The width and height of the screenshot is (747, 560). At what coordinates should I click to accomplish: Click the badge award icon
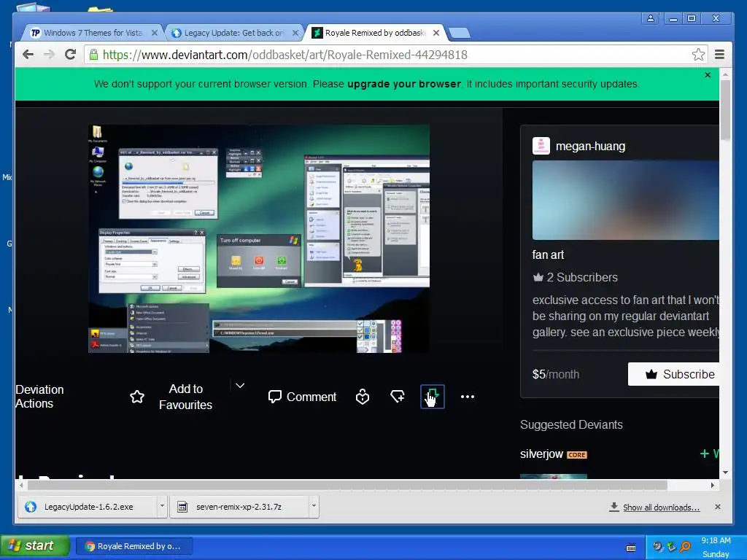click(363, 397)
